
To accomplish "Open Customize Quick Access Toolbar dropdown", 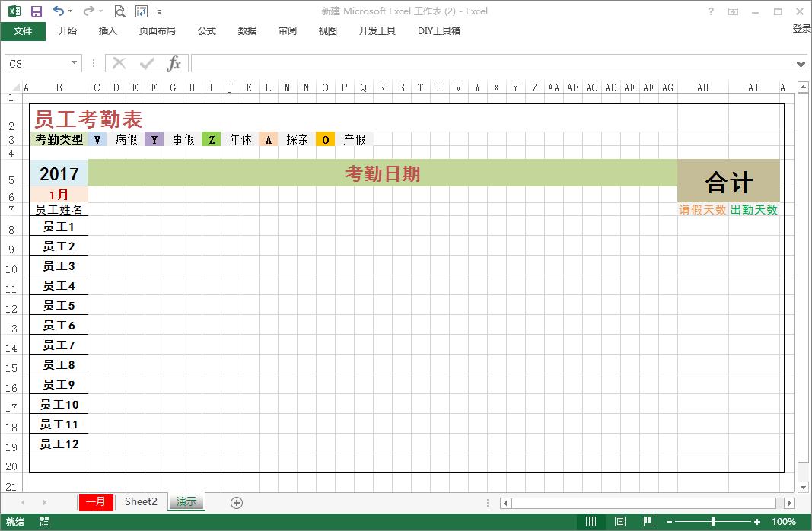I will (x=158, y=10).
